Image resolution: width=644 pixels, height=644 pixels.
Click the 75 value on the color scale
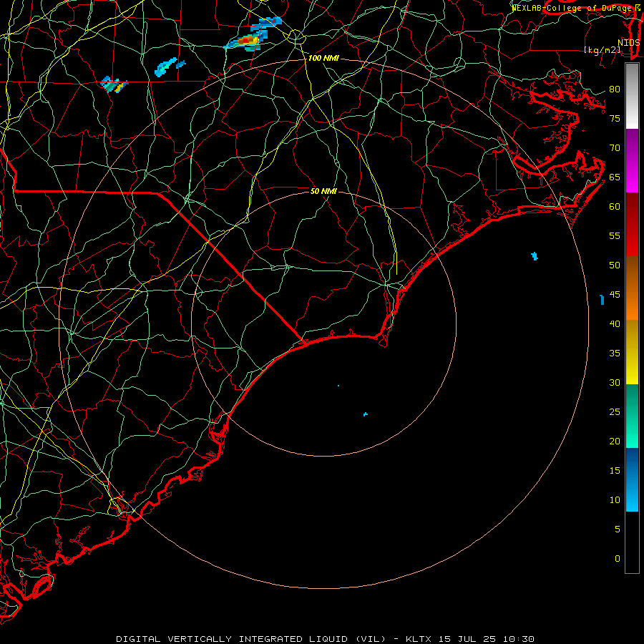(615, 118)
